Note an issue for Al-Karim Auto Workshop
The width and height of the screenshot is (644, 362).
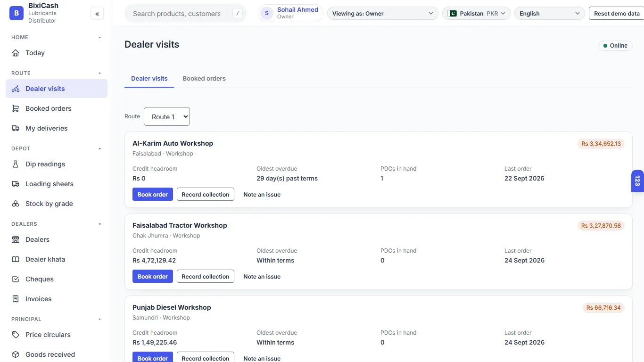262,194
